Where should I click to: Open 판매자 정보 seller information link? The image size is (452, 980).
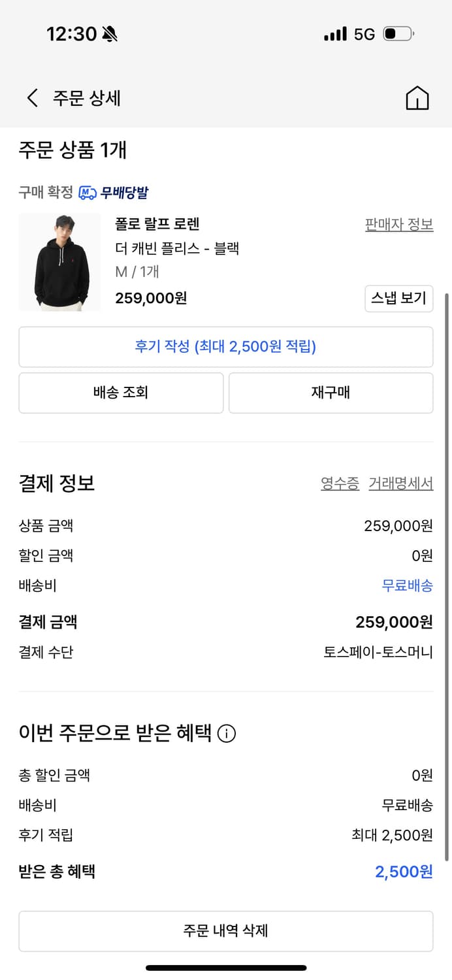point(399,224)
